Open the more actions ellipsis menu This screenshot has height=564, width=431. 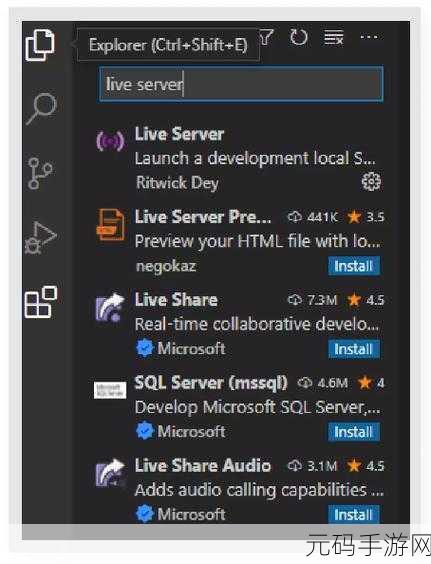pos(369,37)
